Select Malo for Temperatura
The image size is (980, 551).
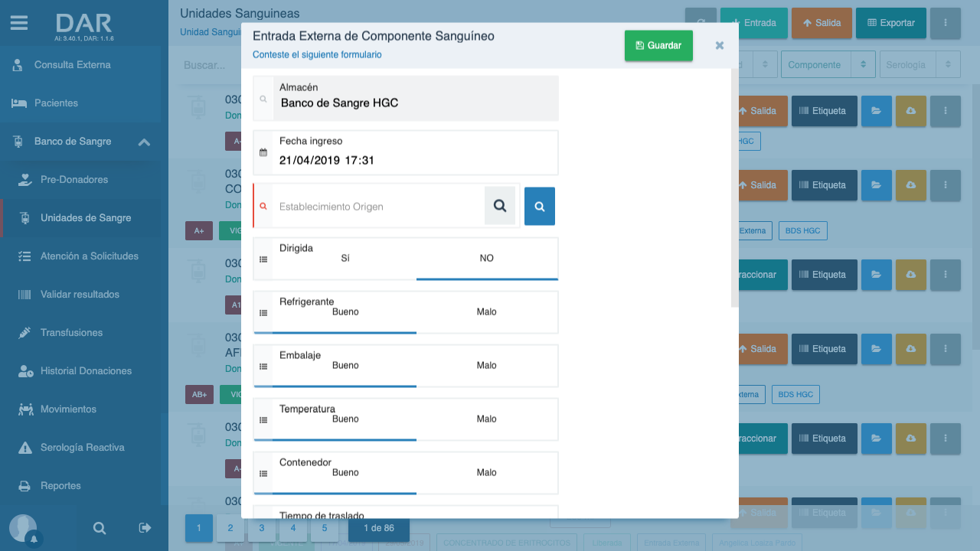(487, 419)
